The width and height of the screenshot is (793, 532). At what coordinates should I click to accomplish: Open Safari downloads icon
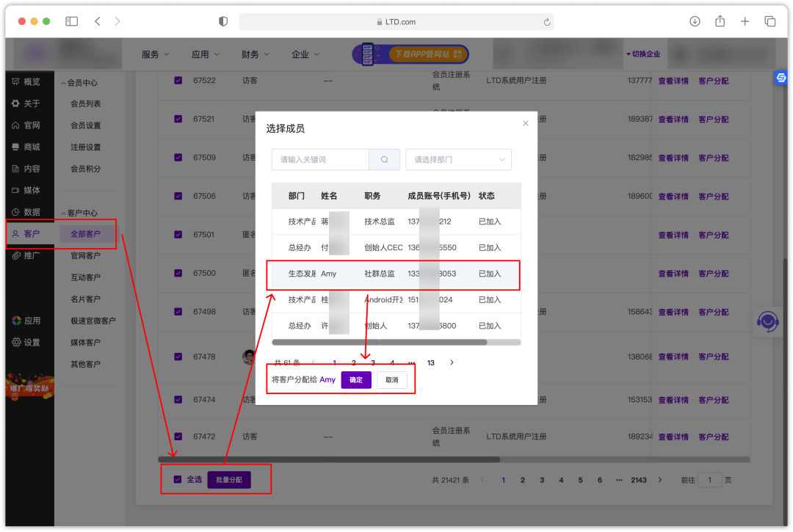pyautogui.click(x=695, y=21)
